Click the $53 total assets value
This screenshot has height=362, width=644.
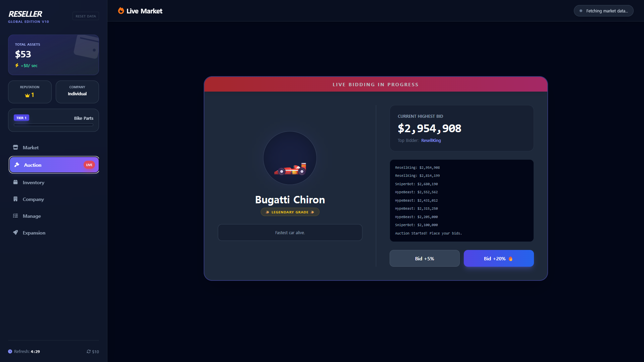[23, 54]
